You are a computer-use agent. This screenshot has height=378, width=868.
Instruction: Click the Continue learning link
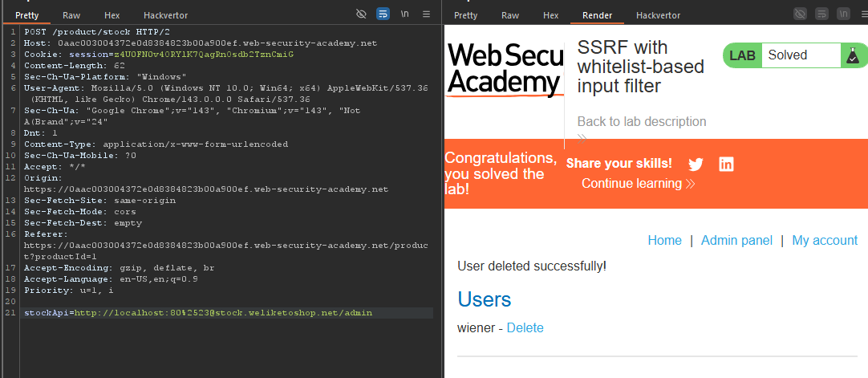[639, 184]
